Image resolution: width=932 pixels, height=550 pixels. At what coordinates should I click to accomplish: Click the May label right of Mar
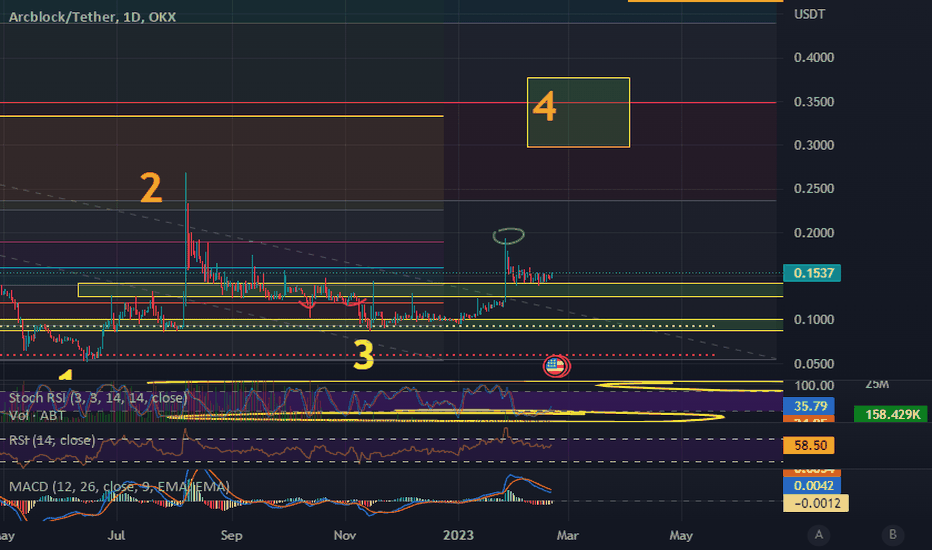click(x=681, y=535)
